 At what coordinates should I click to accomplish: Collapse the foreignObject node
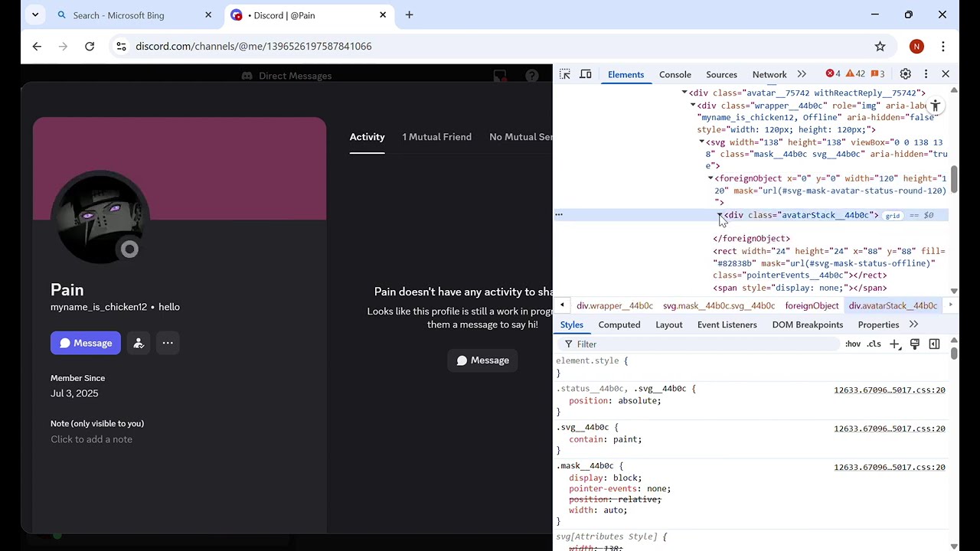pyautogui.click(x=710, y=178)
